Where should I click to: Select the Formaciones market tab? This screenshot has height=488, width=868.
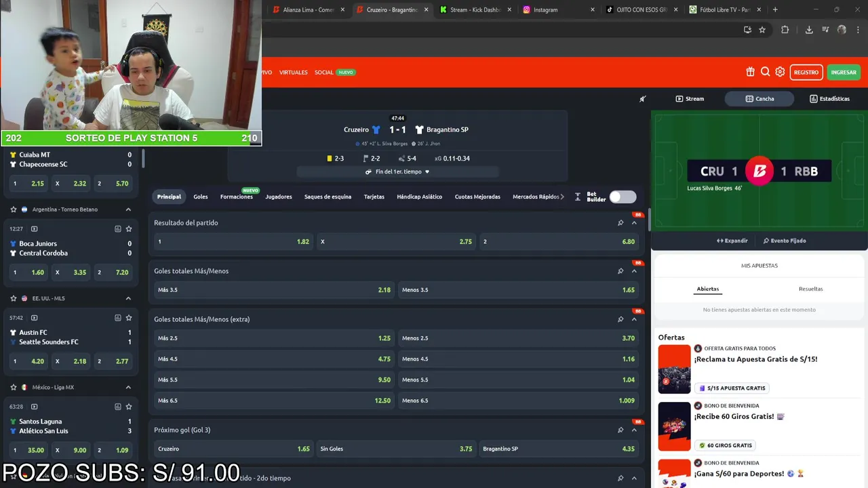237,197
